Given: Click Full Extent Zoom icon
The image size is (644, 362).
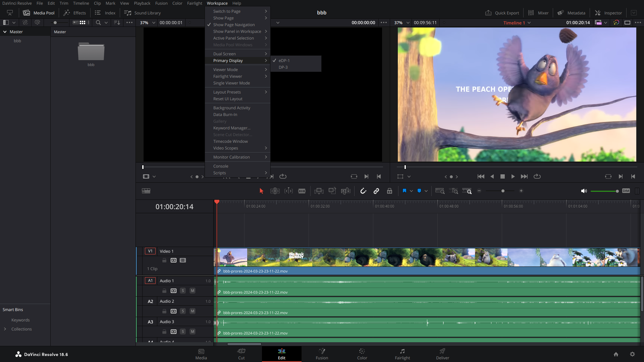Looking at the screenshot, I should [x=440, y=191].
